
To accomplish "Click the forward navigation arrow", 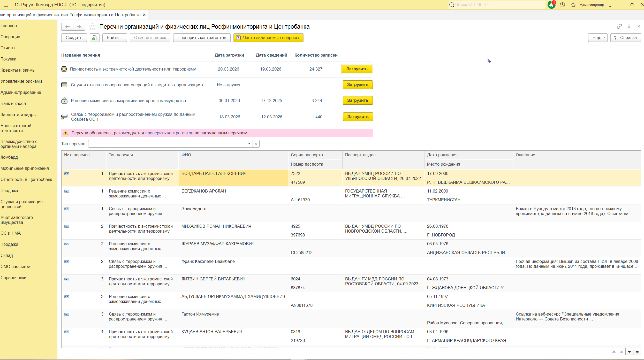I will (x=79, y=27).
